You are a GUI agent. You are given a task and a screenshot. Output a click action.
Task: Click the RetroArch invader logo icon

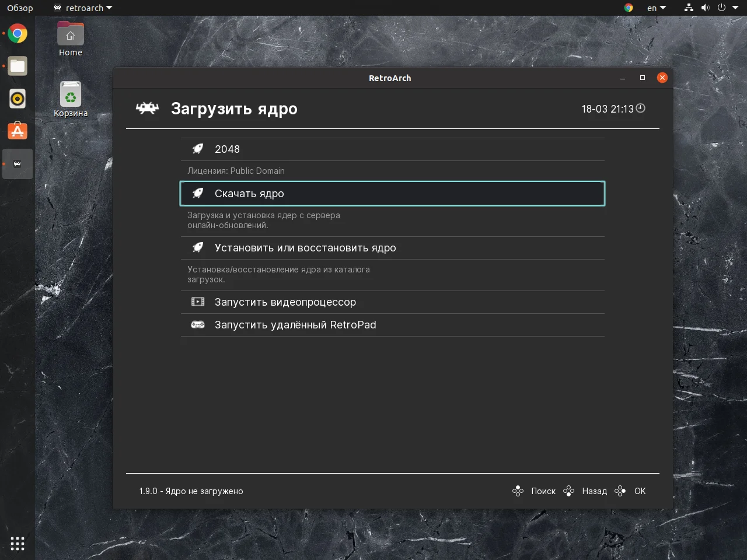[x=147, y=108]
